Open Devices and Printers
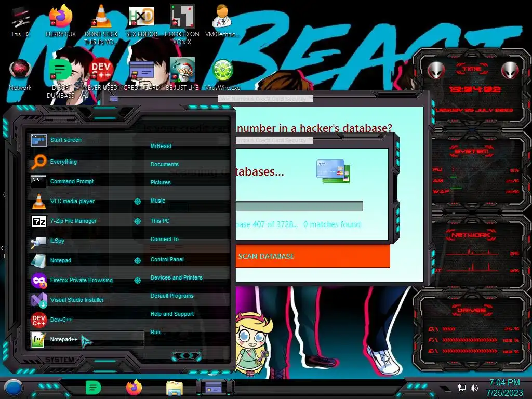 pos(176,277)
